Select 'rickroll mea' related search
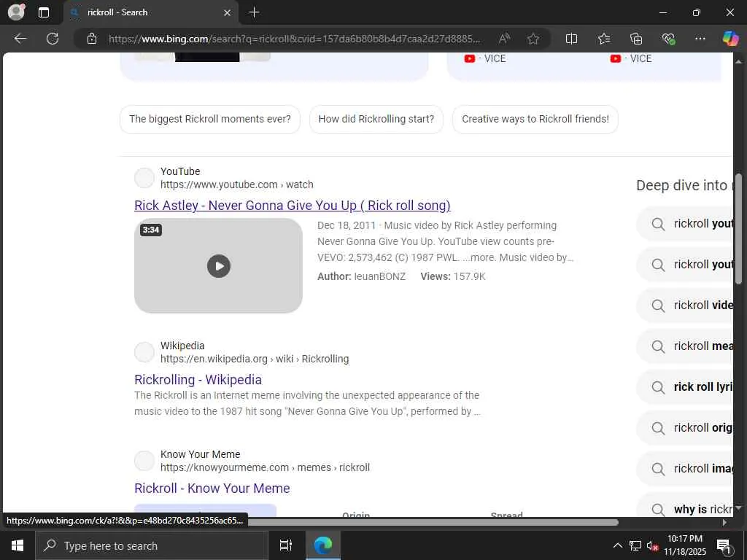Image resolution: width=747 pixels, height=560 pixels. click(x=685, y=346)
